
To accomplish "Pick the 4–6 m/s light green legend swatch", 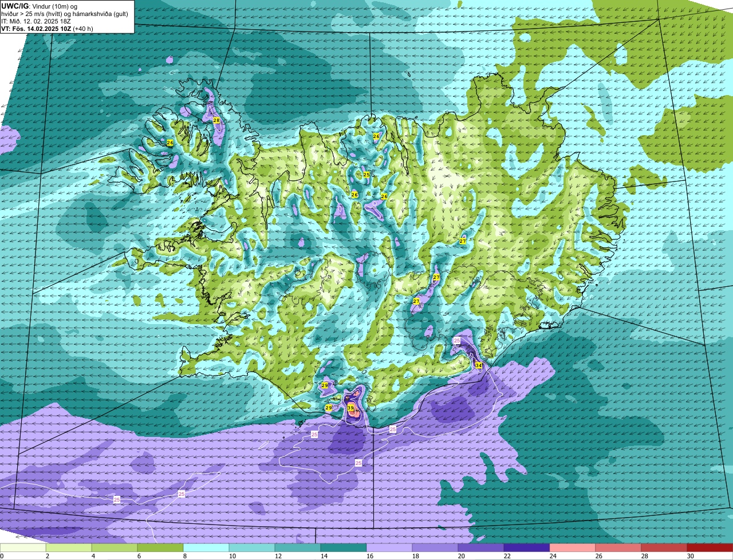I will pos(115,548).
